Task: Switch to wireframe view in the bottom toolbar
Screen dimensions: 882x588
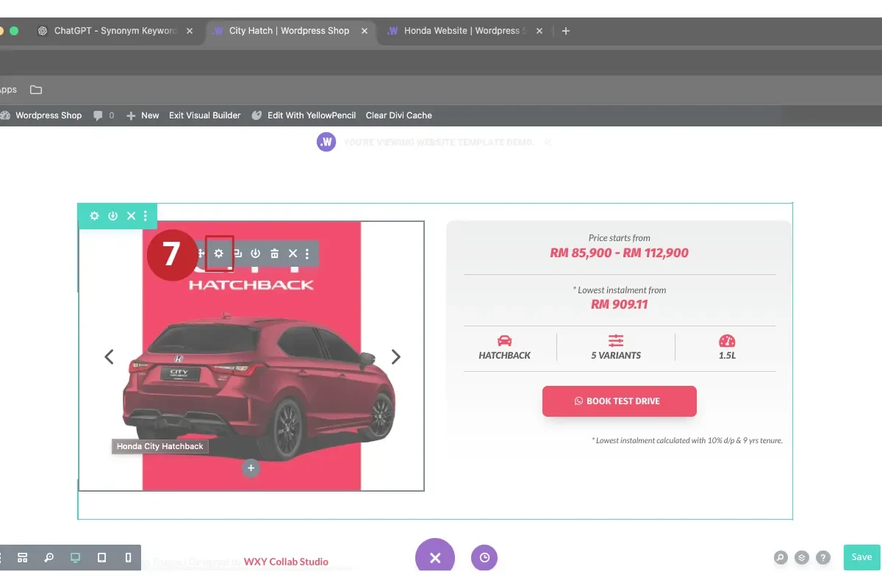Action: pos(22,557)
